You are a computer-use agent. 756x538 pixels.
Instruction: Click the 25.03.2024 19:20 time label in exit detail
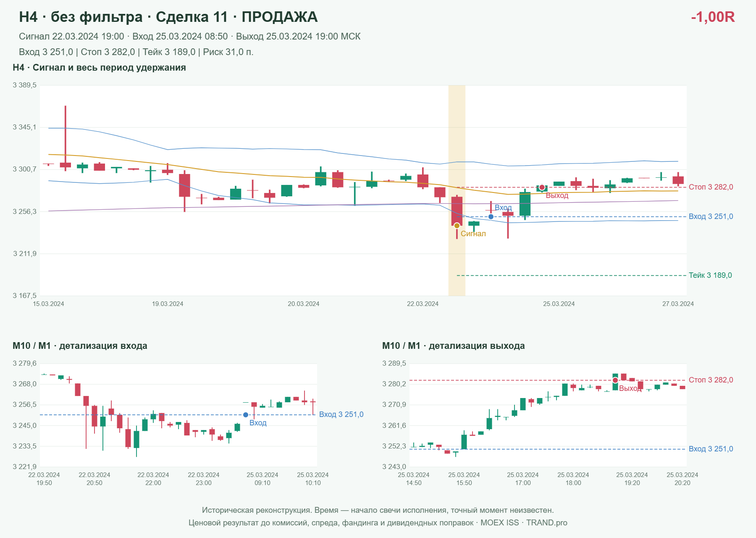(x=632, y=479)
